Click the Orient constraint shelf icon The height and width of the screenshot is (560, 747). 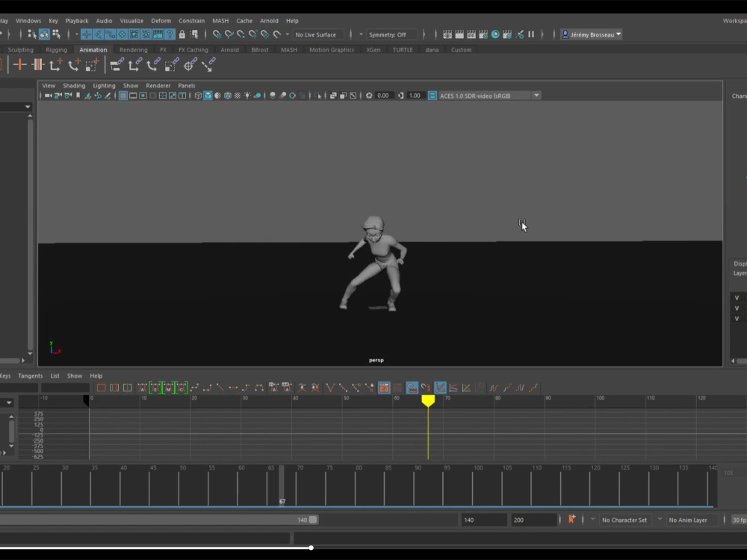coord(153,65)
